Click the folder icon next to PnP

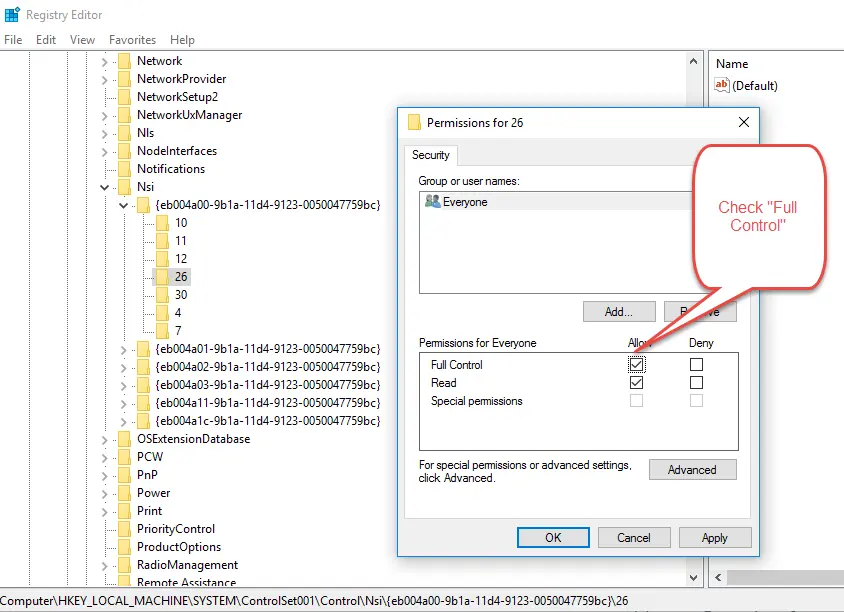(124, 475)
